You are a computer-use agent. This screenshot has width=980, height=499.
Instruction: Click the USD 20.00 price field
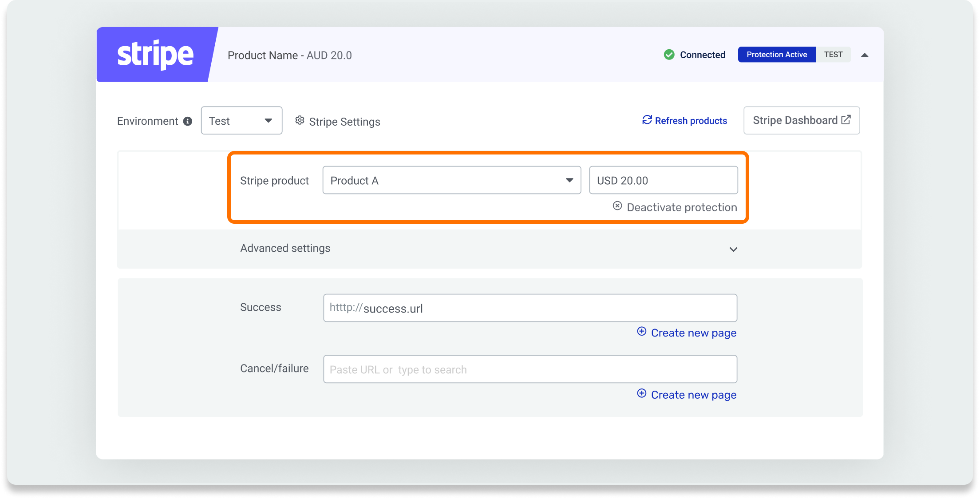click(x=664, y=180)
